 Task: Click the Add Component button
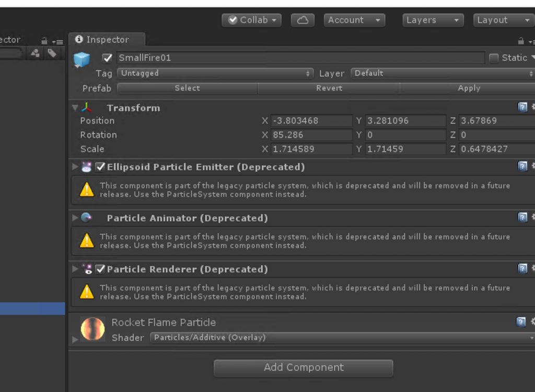(x=303, y=367)
